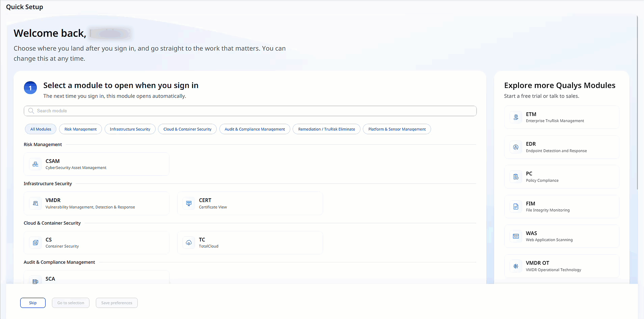Filter by Audit & Compliance Management
Viewport: 644px width, 319px height.
tap(255, 129)
